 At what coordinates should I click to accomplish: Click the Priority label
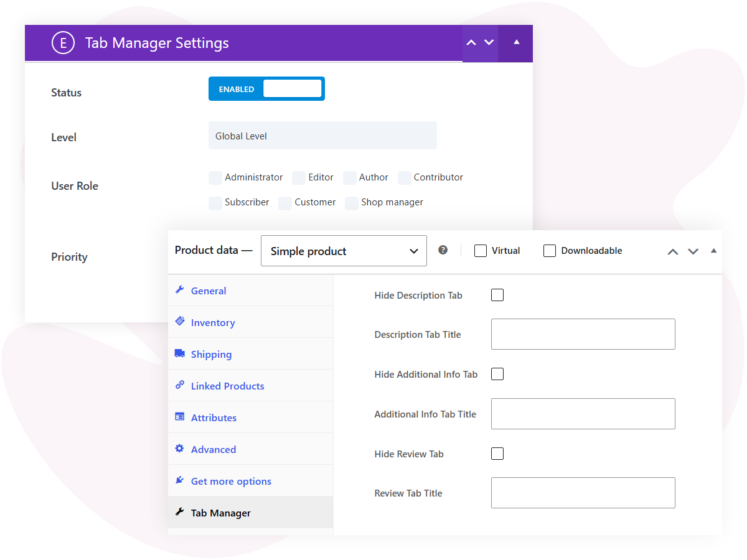click(x=69, y=257)
